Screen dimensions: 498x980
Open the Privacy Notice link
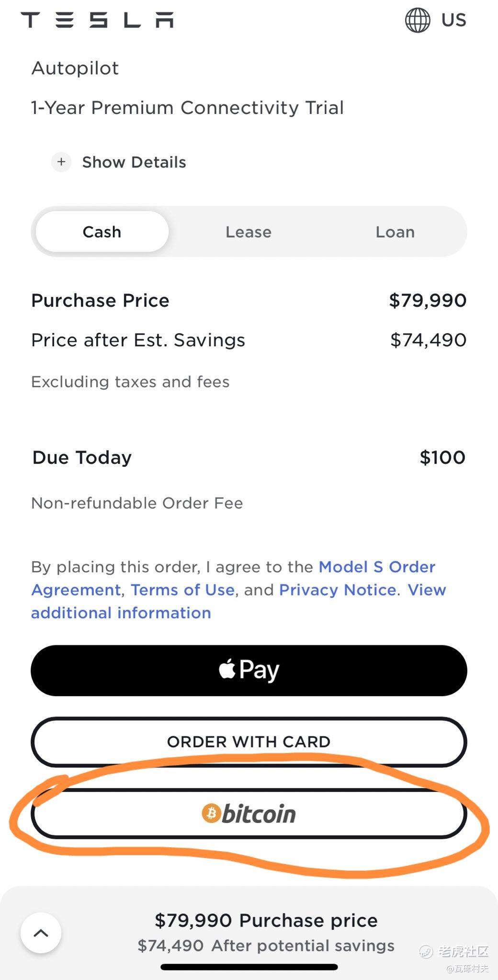tap(338, 590)
